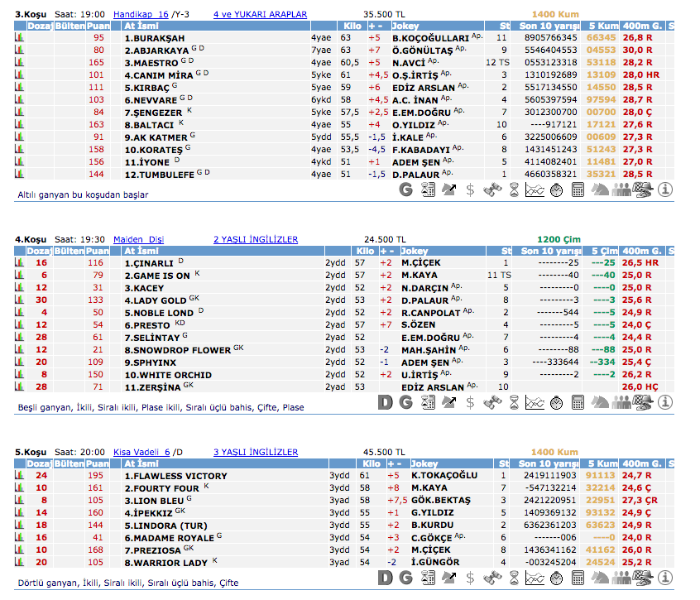Open bar chart icon beside BURAKŞAH
The image size is (700, 600).
tap(20, 38)
